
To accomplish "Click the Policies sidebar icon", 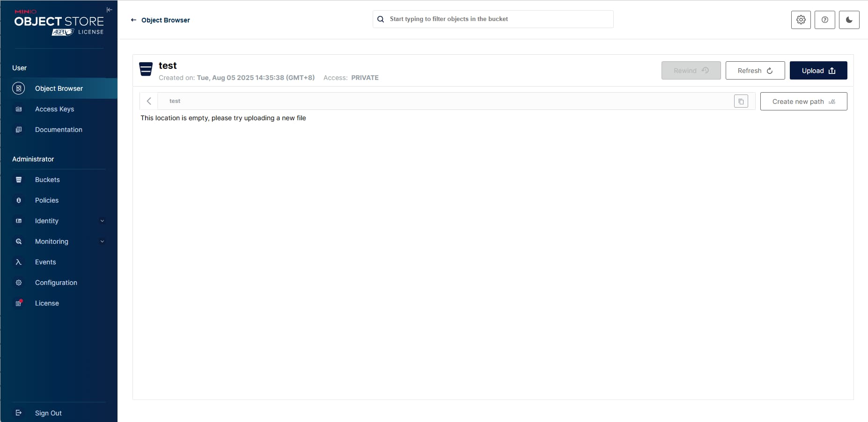I will (19, 200).
